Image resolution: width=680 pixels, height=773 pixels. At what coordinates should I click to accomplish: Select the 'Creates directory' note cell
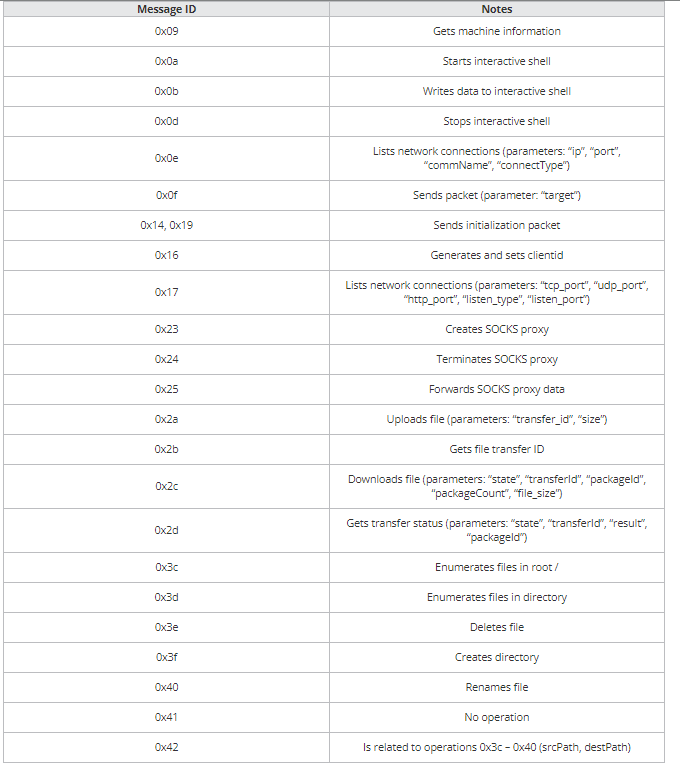point(497,658)
